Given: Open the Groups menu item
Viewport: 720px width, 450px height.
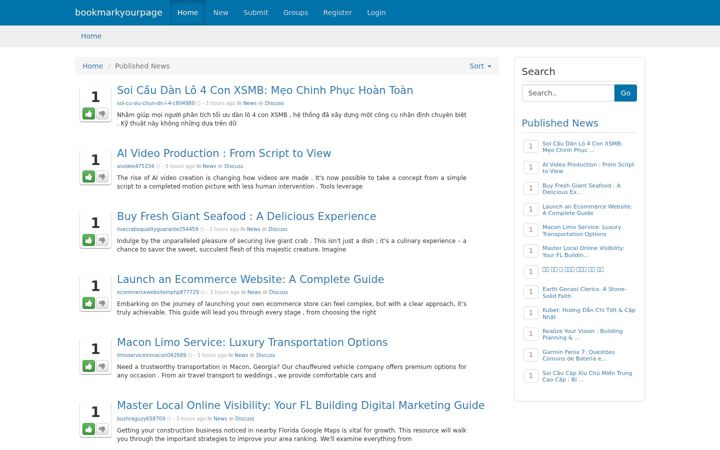Looking at the screenshot, I should (x=295, y=12).
